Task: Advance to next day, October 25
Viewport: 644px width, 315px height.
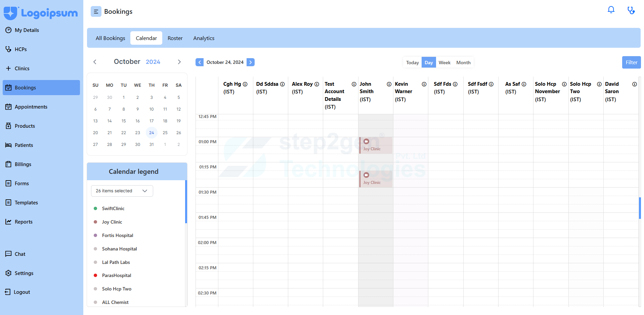Action: pos(251,62)
